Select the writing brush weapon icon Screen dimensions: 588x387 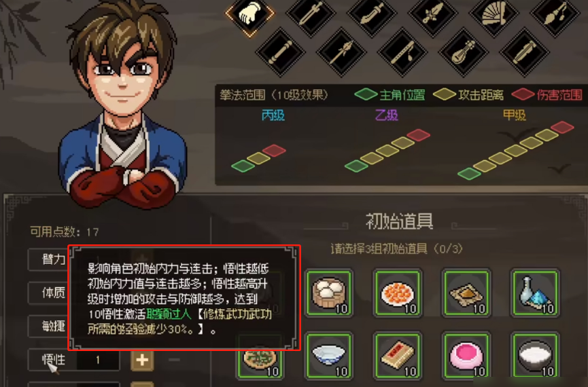click(555, 14)
